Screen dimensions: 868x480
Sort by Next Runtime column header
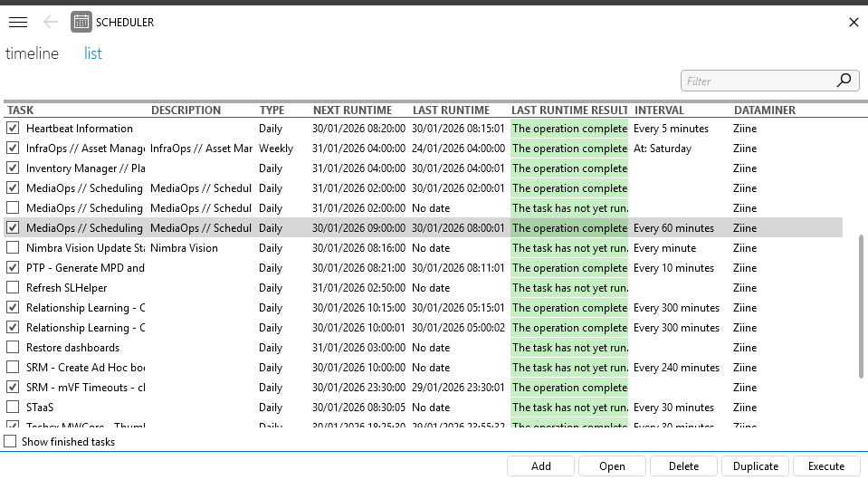coord(352,110)
